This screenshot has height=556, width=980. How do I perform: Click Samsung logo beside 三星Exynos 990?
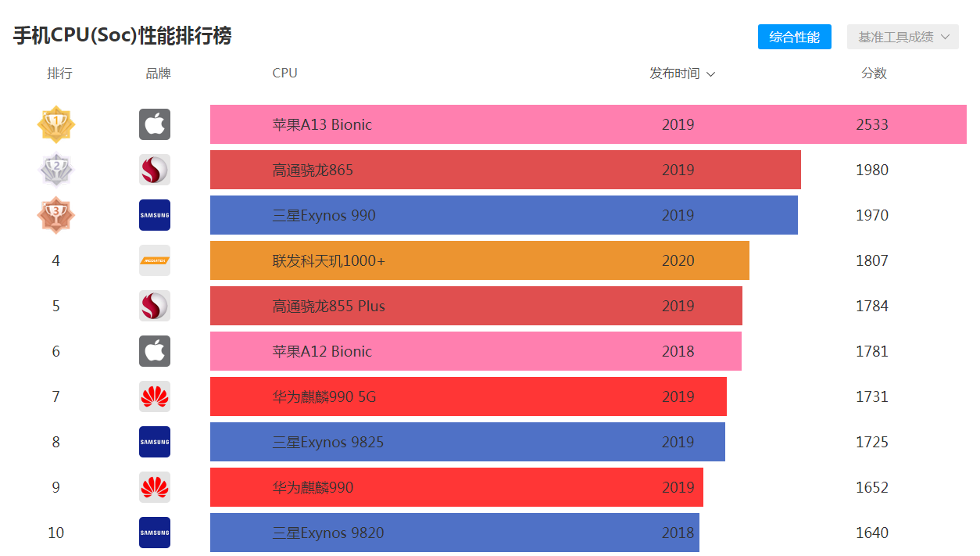(155, 215)
